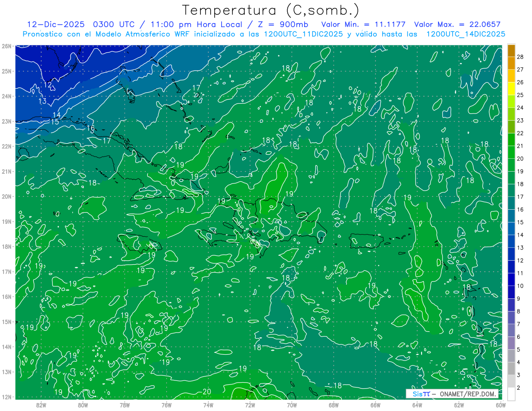Click the 70W longitude axis label
532x411 pixels.
292,405
